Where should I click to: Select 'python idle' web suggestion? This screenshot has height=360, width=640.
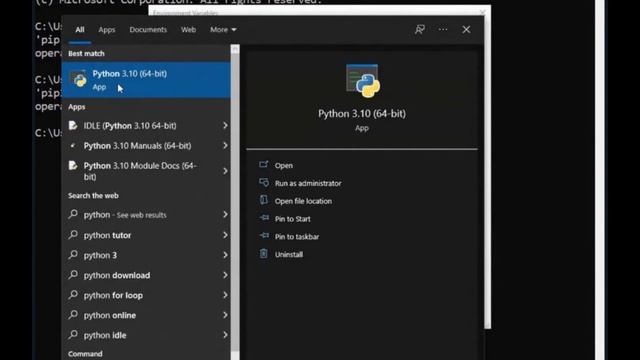[x=146, y=335]
